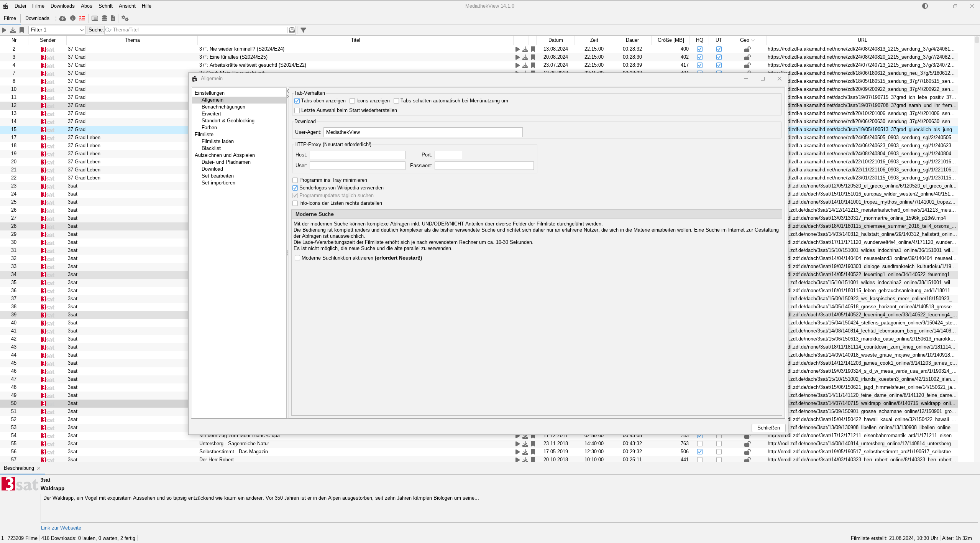Click the play film icon beside Filter 1
The height and width of the screenshot is (543, 980).
4,30
